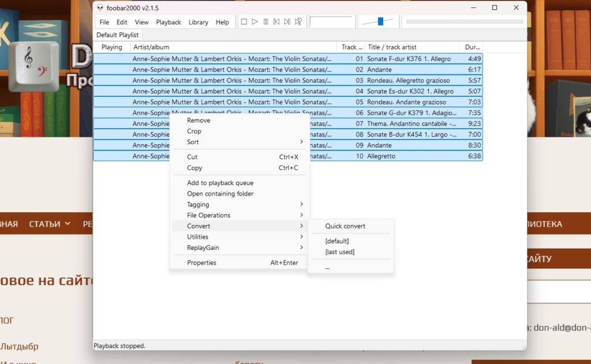Image resolution: width=591 pixels, height=364 pixels.
Task: Switch to Default Playlist tab
Action: coord(118,35)
